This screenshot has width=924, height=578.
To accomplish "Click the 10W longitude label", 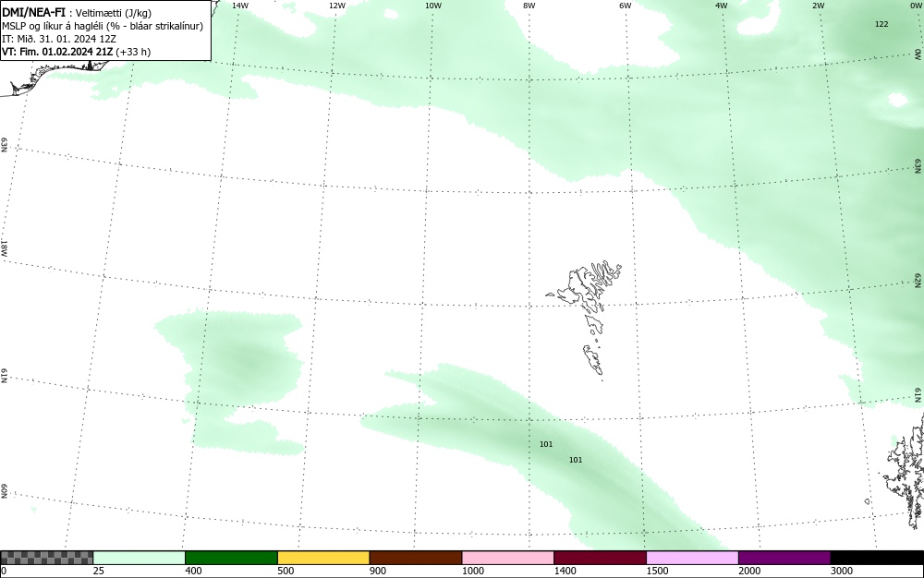I will [x=433, y=6].
